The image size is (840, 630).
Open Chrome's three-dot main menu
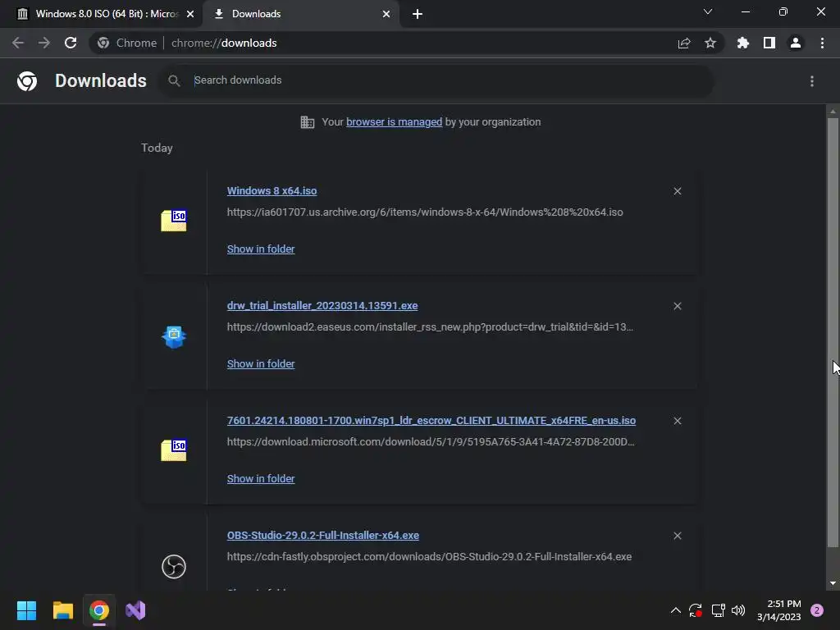click(822, 43)
